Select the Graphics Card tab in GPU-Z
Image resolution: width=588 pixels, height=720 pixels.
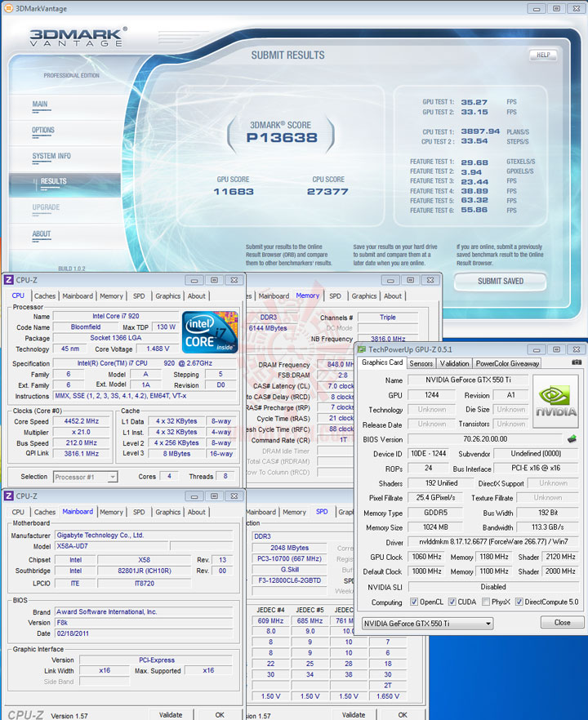382,362
